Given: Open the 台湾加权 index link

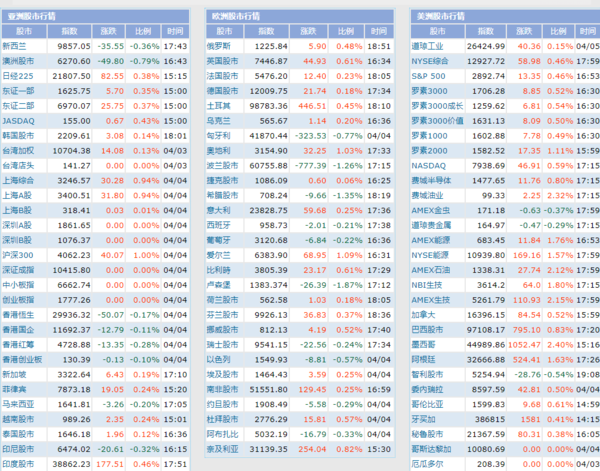Looking at the screenshot, I should click(18, 151).
